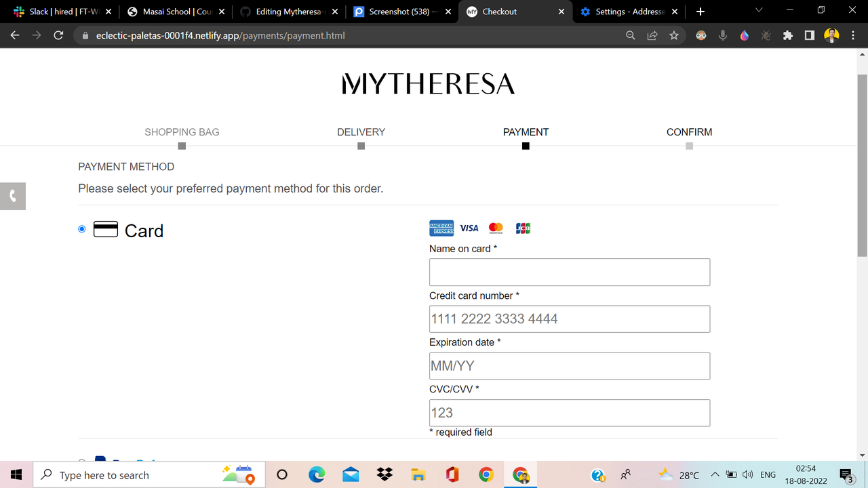Click the American Express card logo
Image resolution: width=868 pixels, height=488 pixels.
click(x=441, y=228)
